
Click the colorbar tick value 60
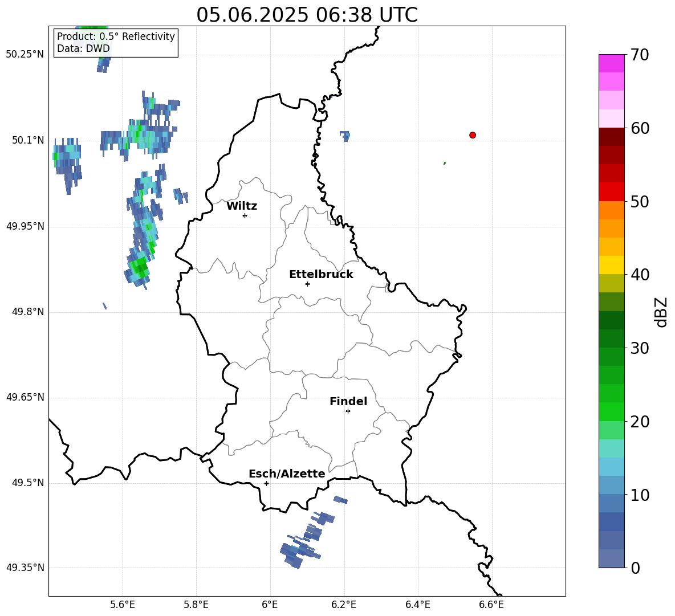[x=640, y=128]
